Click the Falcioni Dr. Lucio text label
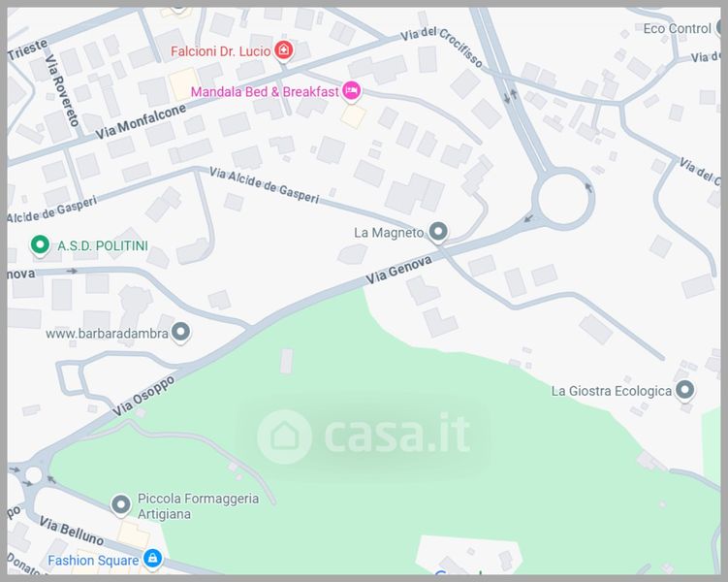The image size is (728, 582). [221, 51]
